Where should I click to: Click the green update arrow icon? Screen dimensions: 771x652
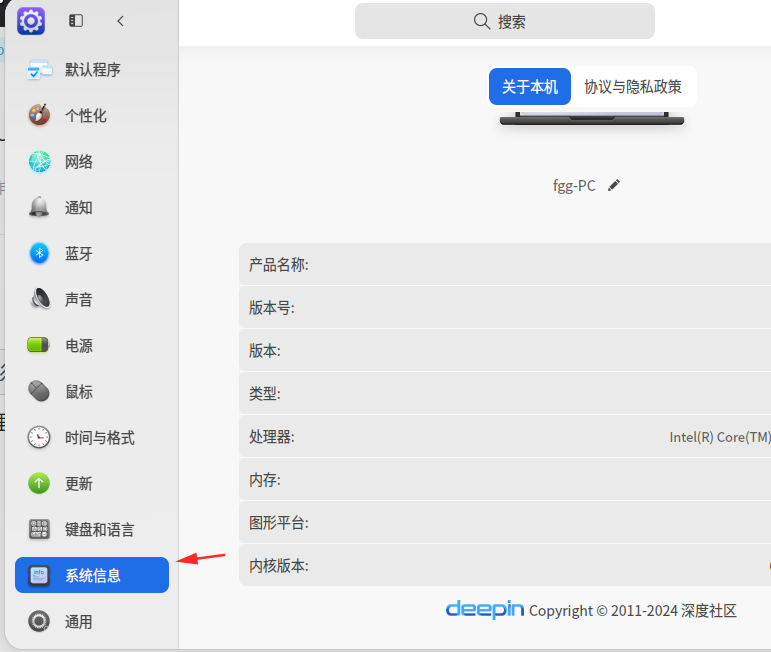pyautogui.click(x=39, y=483)
